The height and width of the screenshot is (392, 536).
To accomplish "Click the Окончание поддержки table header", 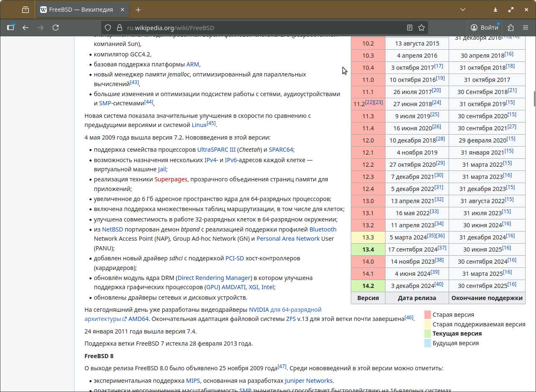I will (487, 298).
